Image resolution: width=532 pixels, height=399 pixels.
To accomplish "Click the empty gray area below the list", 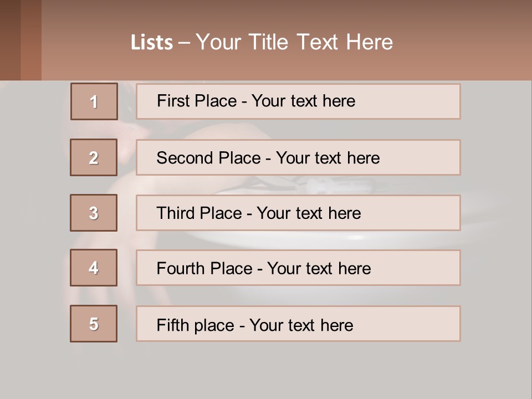I will (x=266, y=370).
